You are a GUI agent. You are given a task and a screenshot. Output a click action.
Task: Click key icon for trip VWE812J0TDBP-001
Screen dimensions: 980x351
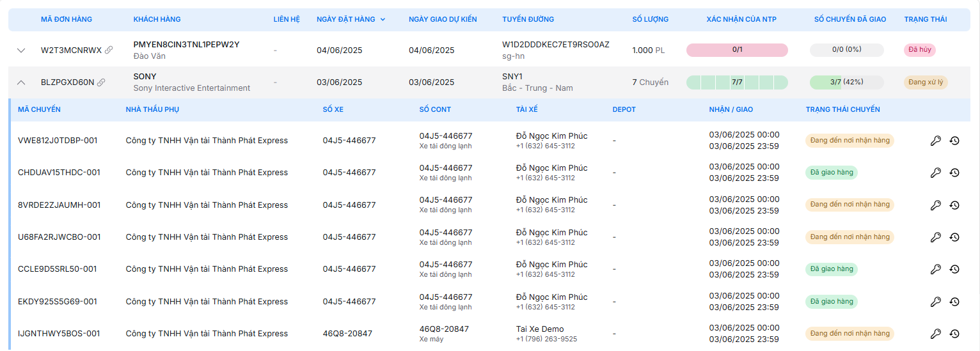point(935,141)
